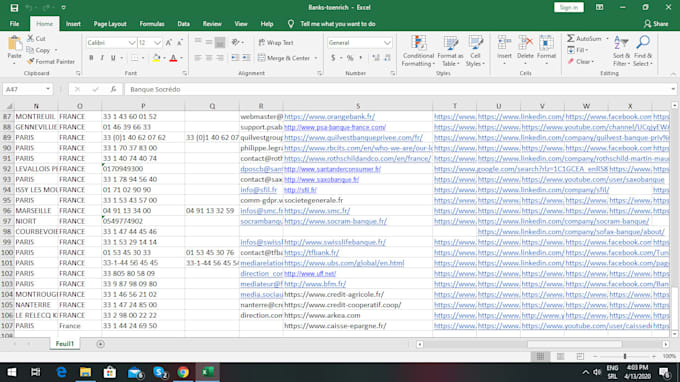Increase font size with the larger A icon
The height and width of the screenshot is (382, 680).
168,42
